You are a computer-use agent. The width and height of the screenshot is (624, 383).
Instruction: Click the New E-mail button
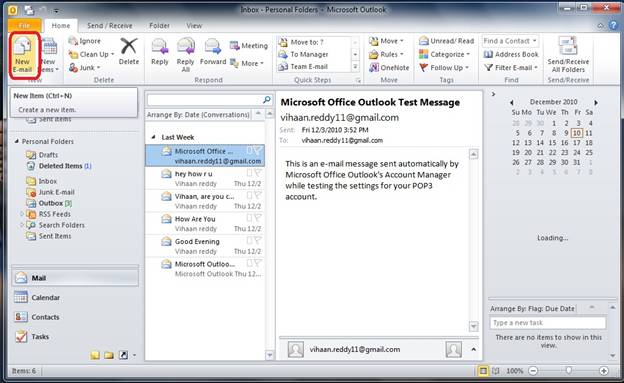[x=23, y=55]
